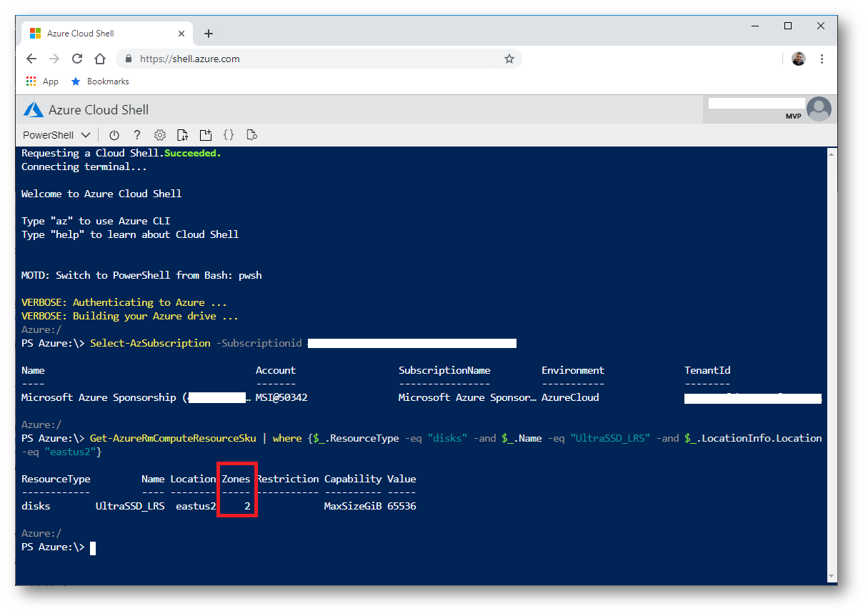Click the 'SubscriptionName' column header
Image resolution: width=868 pixels, height=616 pixels.
(444, 370)
